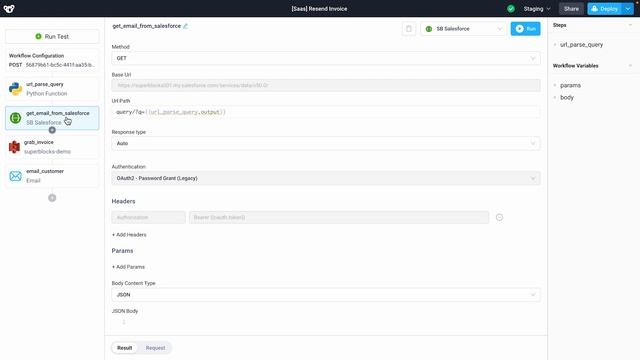Collapse the Workflow Variables section
The width and height of the screenshot is (640, 360).
630,66
